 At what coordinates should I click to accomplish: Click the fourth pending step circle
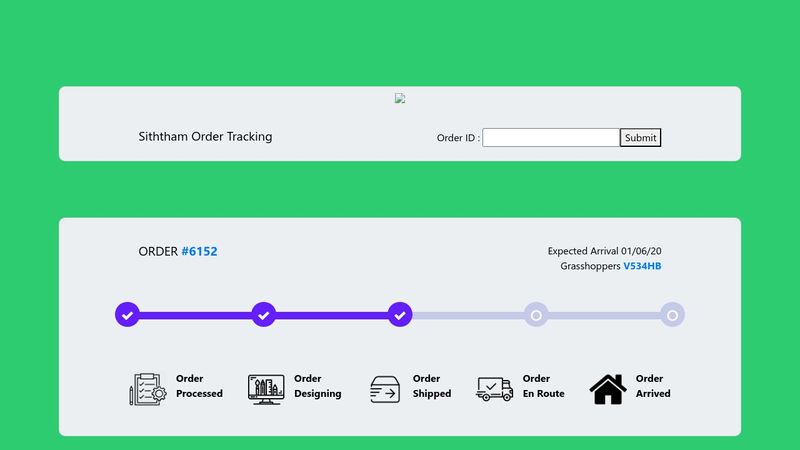pos(536,315)
